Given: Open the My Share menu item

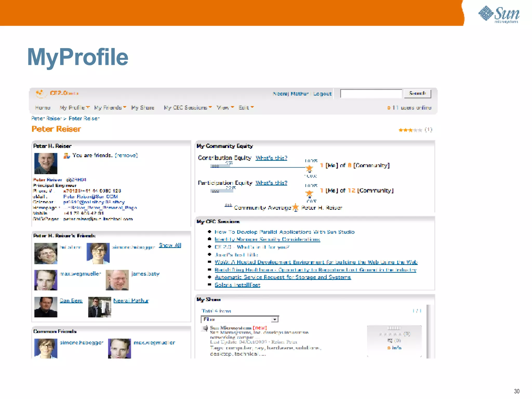Looking at the screenshot, I should (143, 108).
